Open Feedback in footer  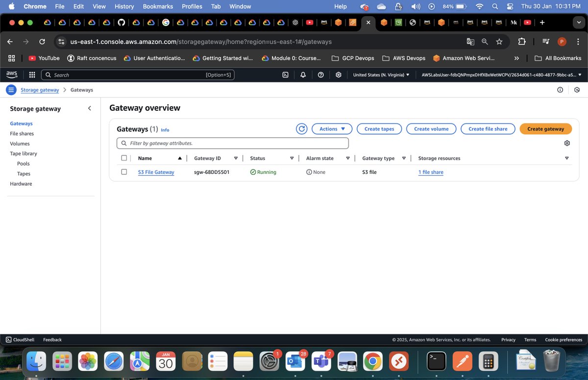(52, 339)
